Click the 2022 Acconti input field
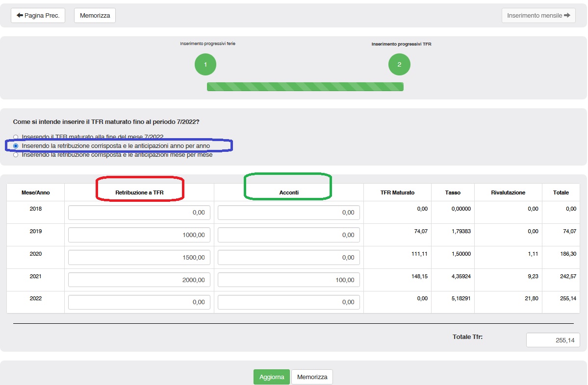Image resolution: width=588 pixels, height=385 pixels. click(288, 302)
